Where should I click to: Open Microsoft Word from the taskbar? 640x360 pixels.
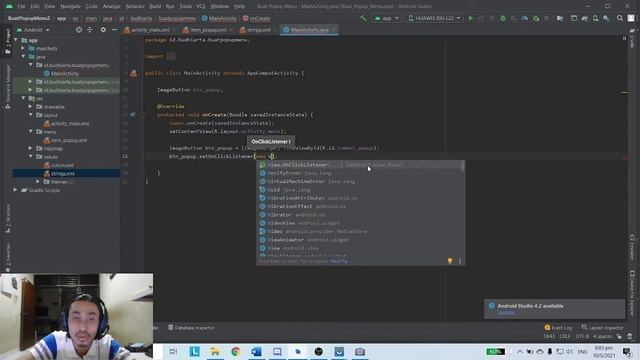coord(256,351)
